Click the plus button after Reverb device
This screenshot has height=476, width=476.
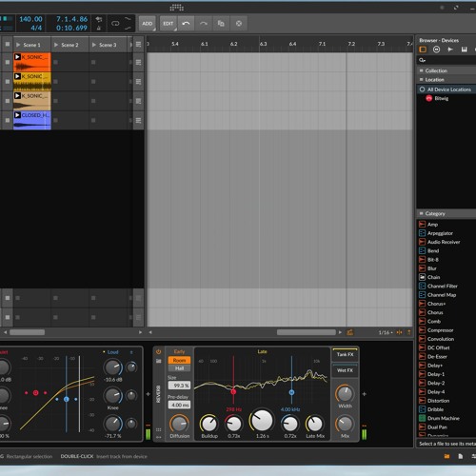[x=365, y=394]
